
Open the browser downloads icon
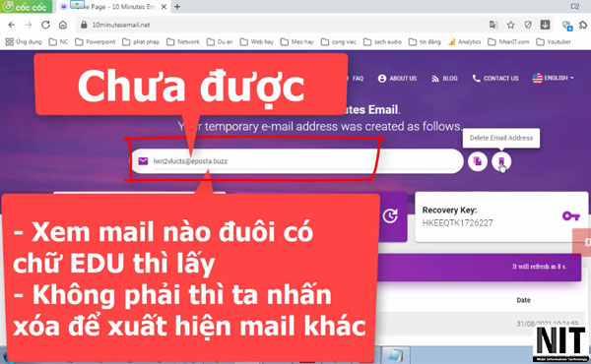545,25
